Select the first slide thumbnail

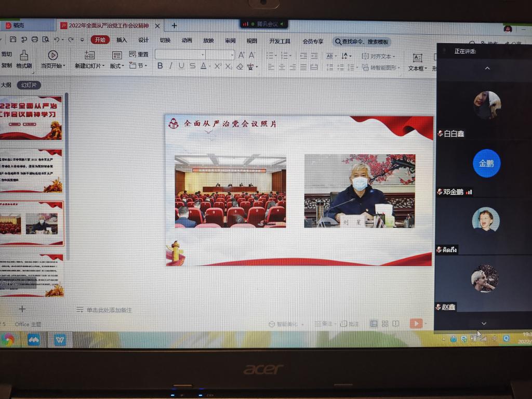tap(31, 118)
